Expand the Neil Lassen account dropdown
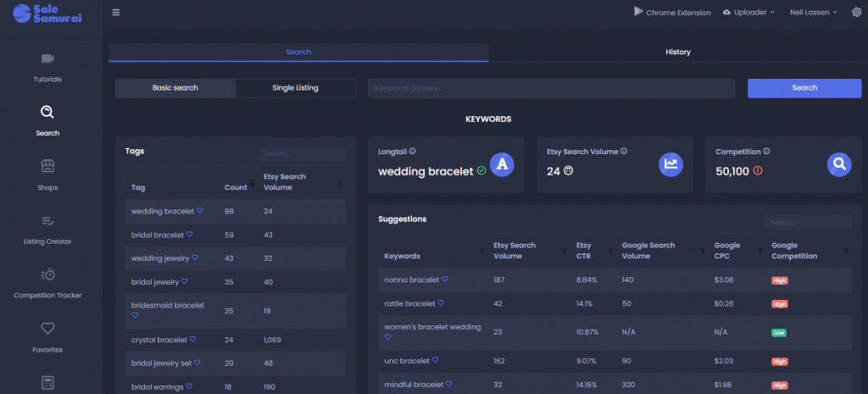The image size is (868, 394). click(813, 13)
